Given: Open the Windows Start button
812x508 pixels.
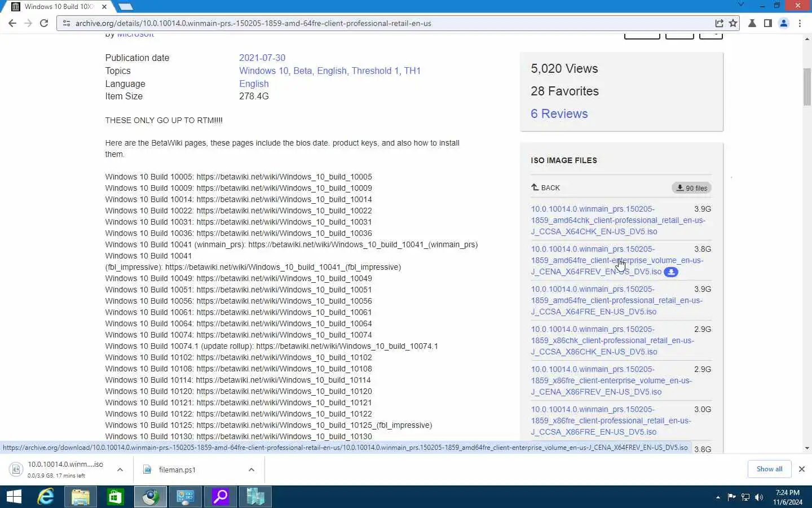Looking at the screenshot, I should click(x=14, y=497).
